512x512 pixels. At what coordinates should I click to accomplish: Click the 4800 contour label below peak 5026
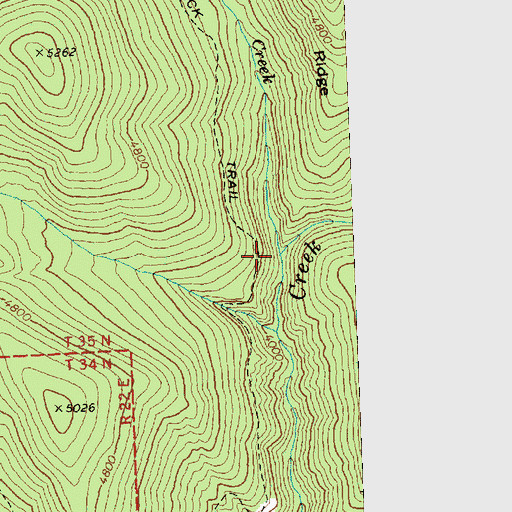click(109, 469)
